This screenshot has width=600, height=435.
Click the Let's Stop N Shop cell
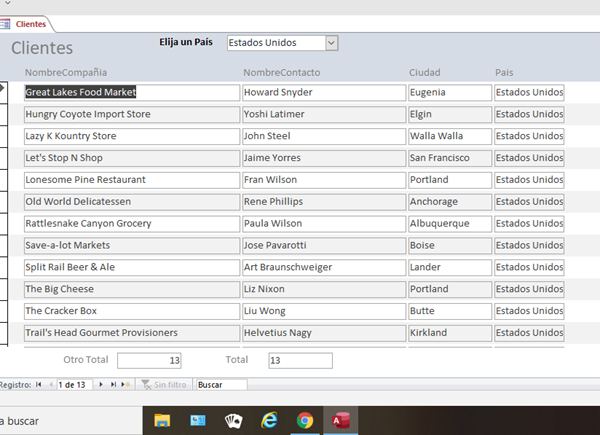click(x=132, y=158)
